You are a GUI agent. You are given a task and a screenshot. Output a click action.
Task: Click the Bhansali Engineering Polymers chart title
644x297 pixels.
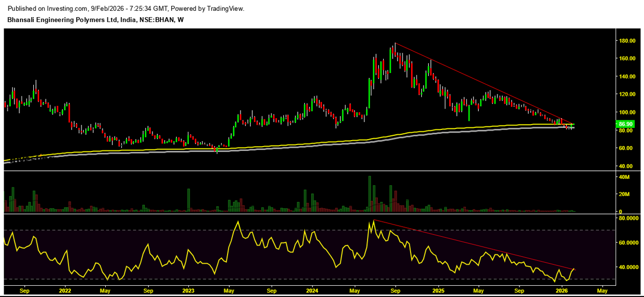[x=96, y=19]
